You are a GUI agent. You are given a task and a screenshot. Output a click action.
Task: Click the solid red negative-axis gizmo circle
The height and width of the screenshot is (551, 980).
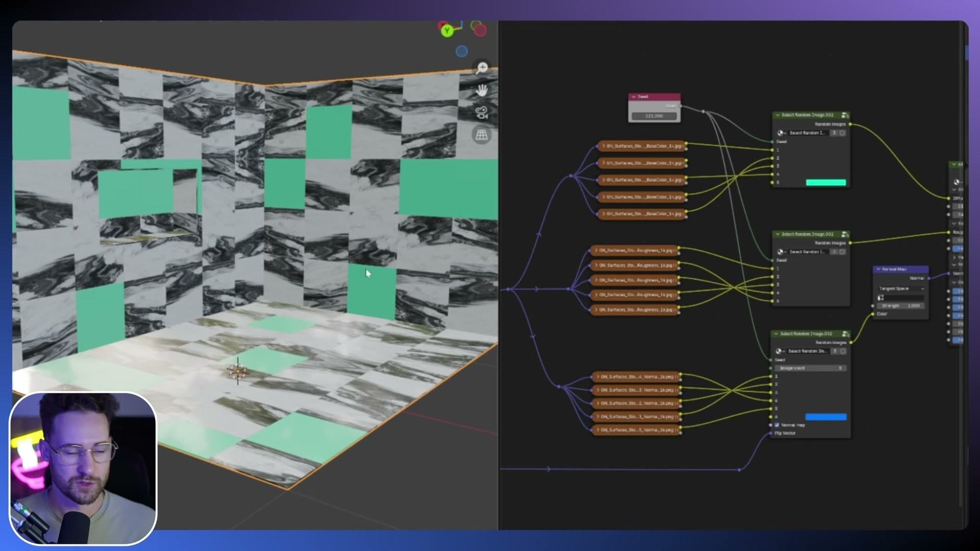(x=480, y=31)
